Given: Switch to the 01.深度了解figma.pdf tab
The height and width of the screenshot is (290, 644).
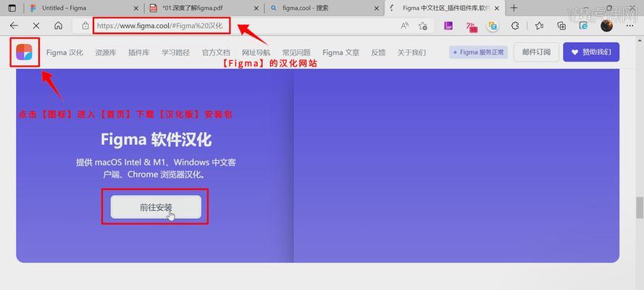Looking at the screenshot, I should (x=204, y=8).
